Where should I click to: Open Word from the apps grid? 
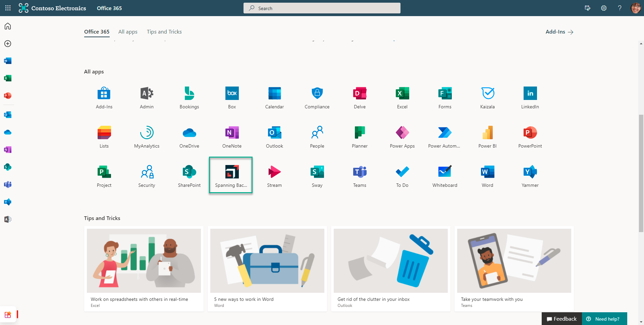(487, 176)
